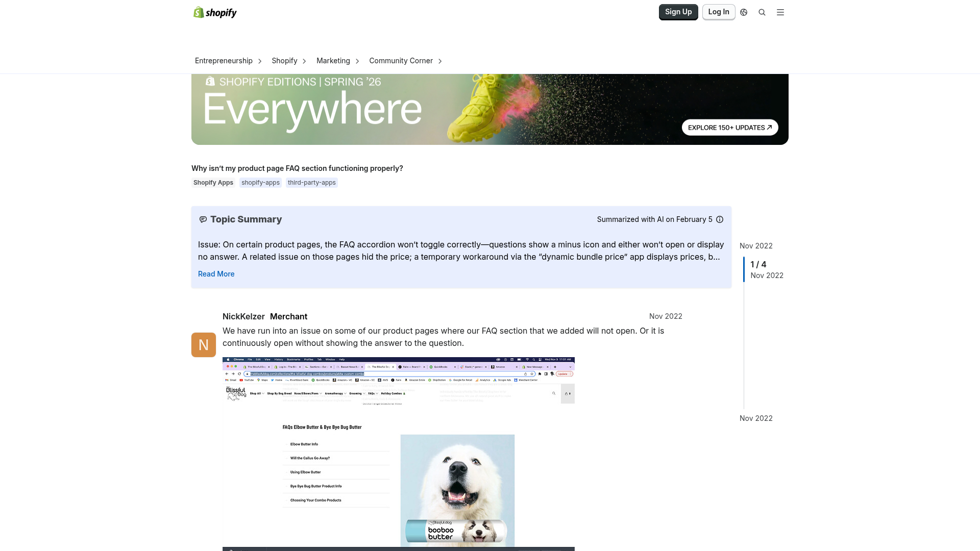This screenshot has height=551, width=980.
Task: Expand chevron next to Shopify category
Action: tap(304, 61)
